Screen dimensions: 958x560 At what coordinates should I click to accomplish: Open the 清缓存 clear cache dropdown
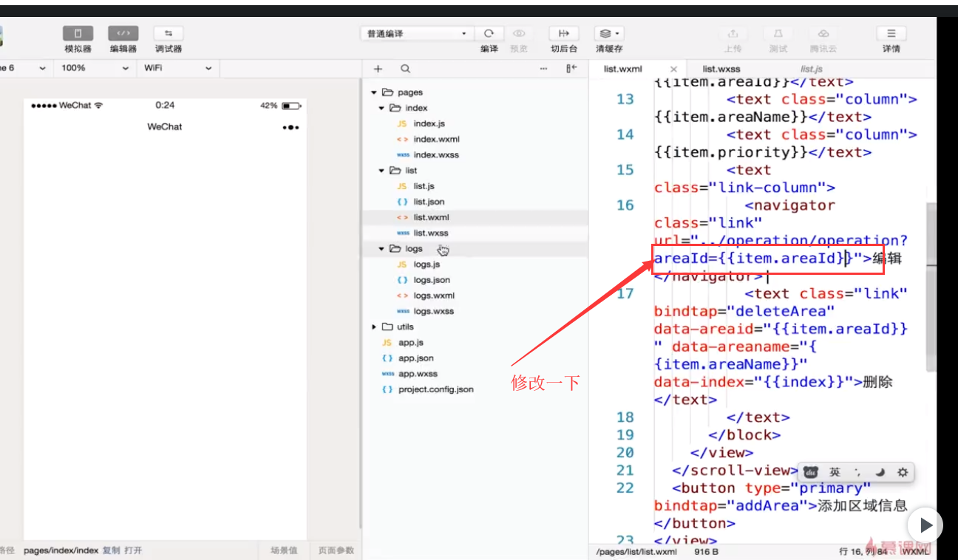[x=609, y=33]
